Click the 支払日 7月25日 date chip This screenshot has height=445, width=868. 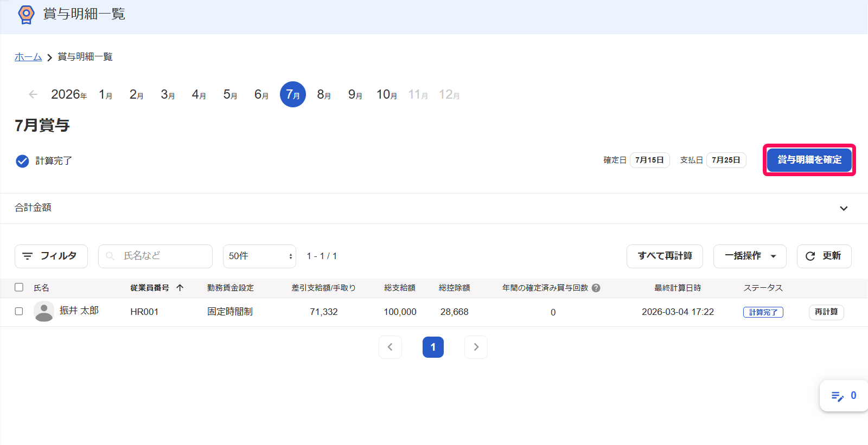pos(726,160)
